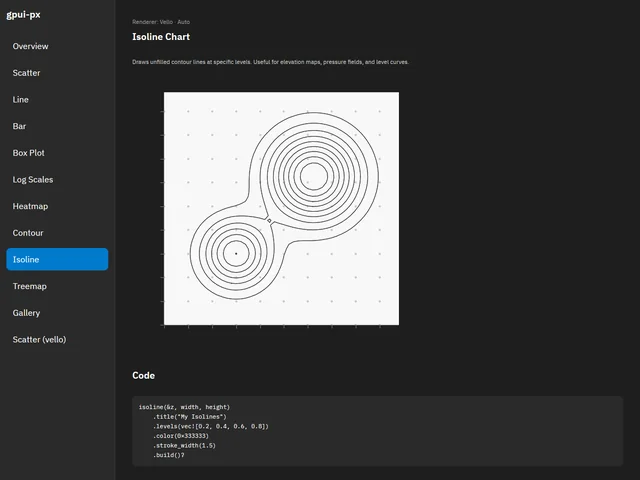
Task: Click the .build()? code line
Action: pos(169,455)
